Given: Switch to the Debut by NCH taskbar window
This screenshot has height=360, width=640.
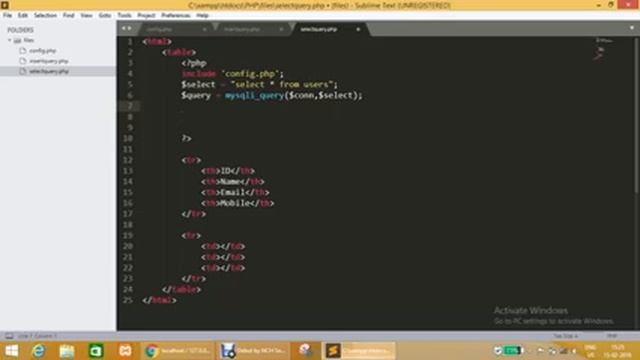Looking at the screenshot, I should coord(253,351).
